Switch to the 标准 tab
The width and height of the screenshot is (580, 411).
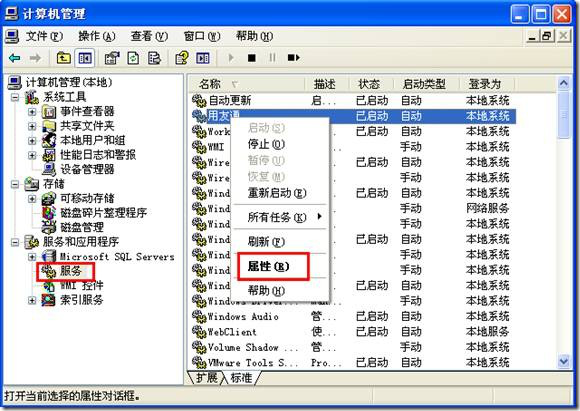(242, 378)
